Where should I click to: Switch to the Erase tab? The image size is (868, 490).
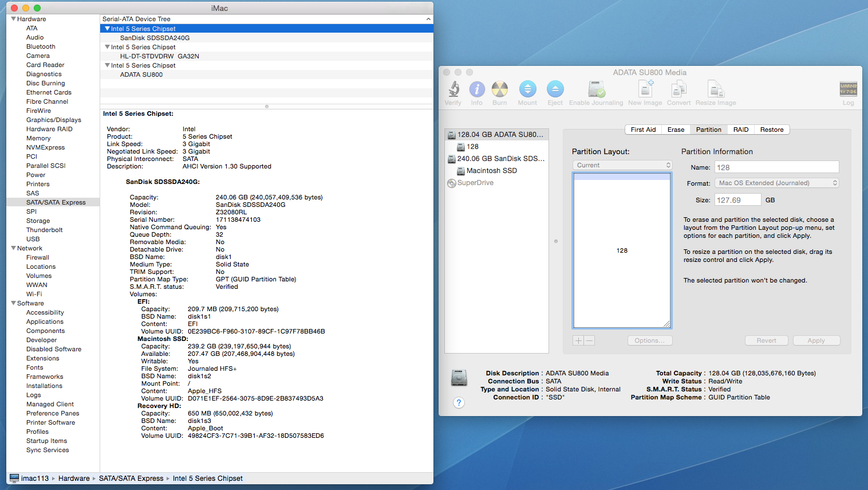click(676, 130)
